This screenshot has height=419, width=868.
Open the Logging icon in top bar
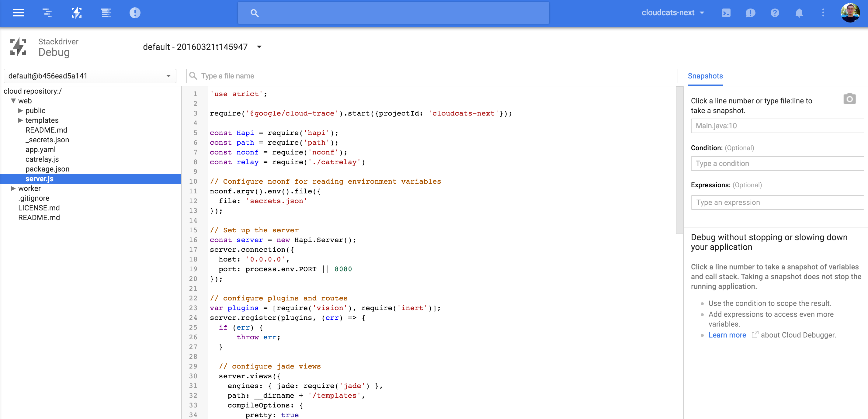106,13
